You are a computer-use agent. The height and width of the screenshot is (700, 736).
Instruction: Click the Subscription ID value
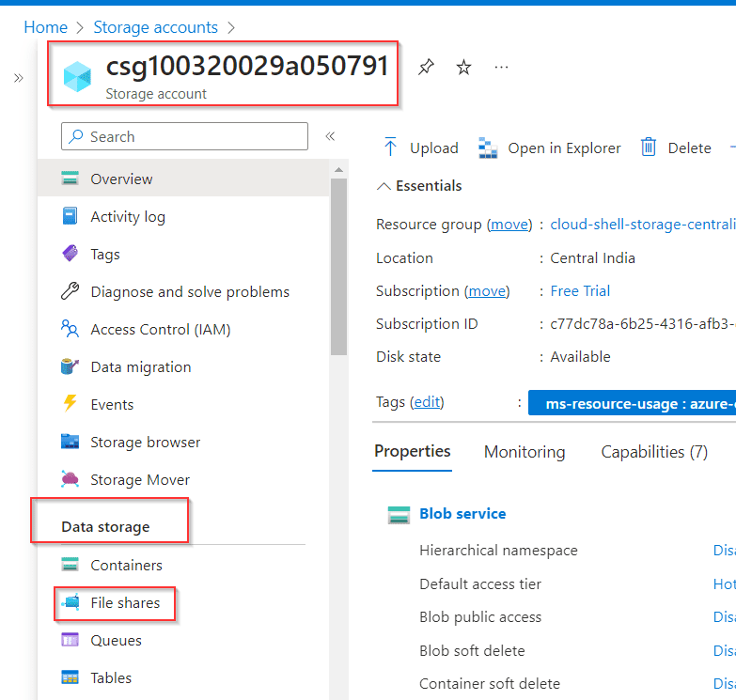pyautogui.click(x=643, y=324)
